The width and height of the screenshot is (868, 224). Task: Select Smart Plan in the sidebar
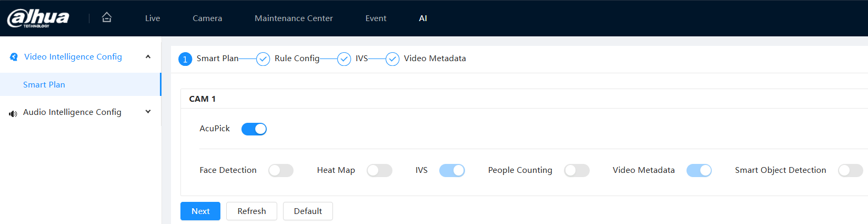[x=44, y=85]
